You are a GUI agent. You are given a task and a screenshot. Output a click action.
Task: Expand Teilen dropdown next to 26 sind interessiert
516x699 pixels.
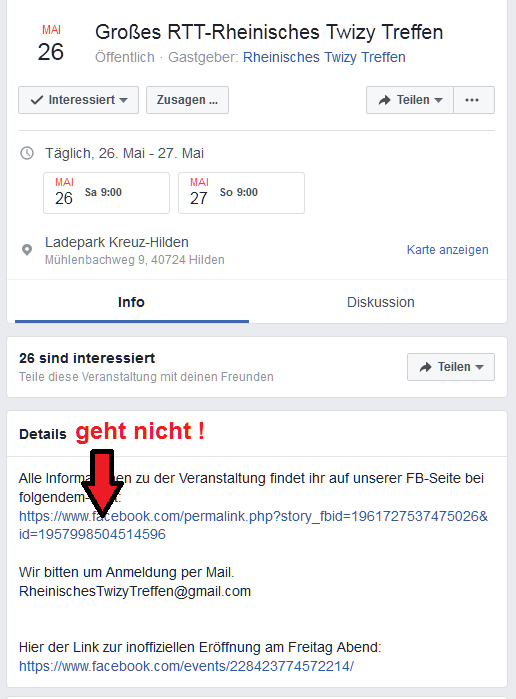[451, 367]
